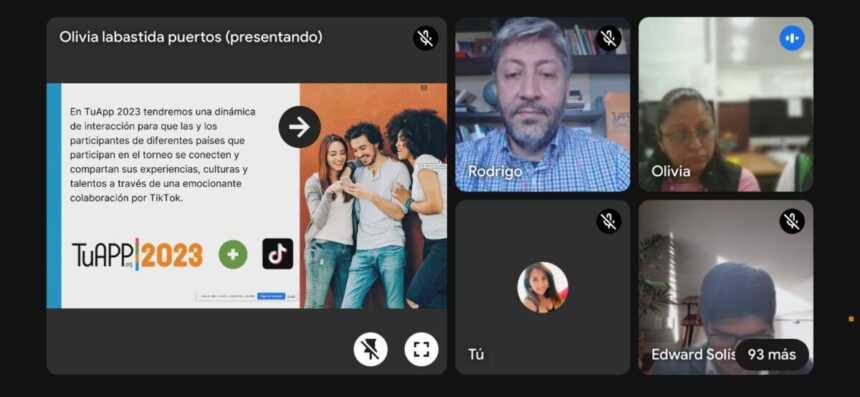Screen dimensions: 860x397
Task: Select Rodrigo's video tile
Action: 542,104
